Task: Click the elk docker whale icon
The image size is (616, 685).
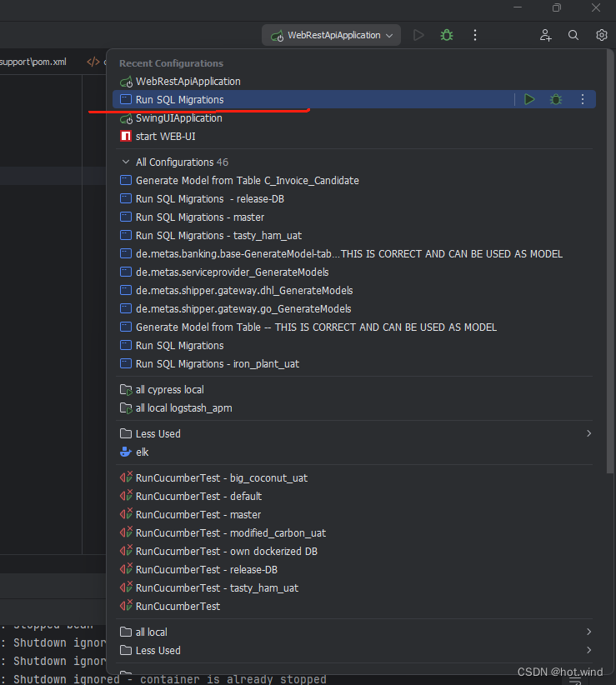Action: click(126, 452)
